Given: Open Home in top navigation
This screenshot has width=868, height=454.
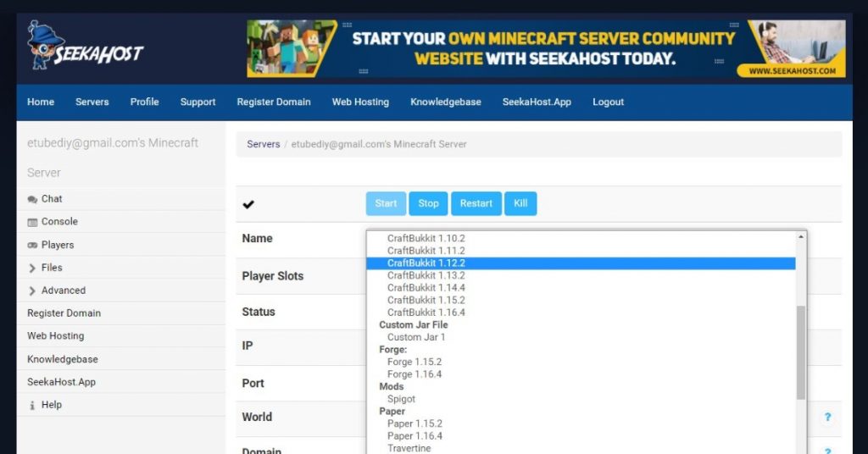Looking at the screenshot, I should (x=41, y=102).
